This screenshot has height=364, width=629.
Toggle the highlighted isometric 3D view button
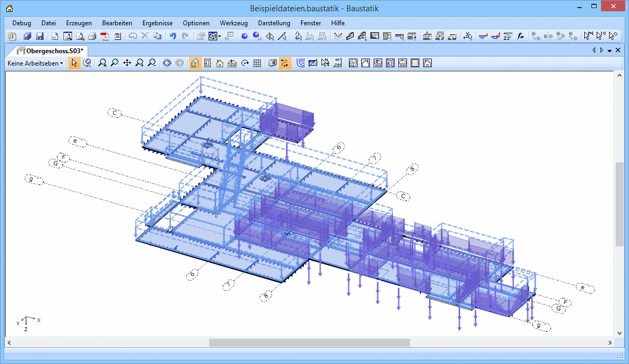[195, 63]
